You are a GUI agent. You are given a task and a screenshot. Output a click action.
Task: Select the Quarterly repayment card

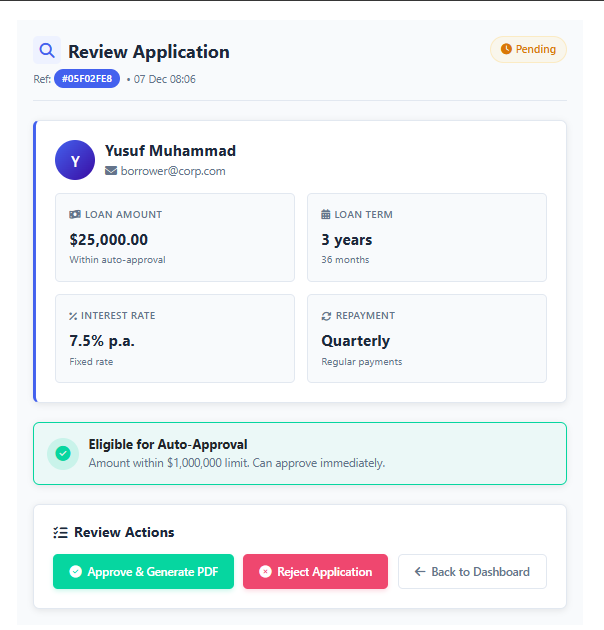coord(426,338)
